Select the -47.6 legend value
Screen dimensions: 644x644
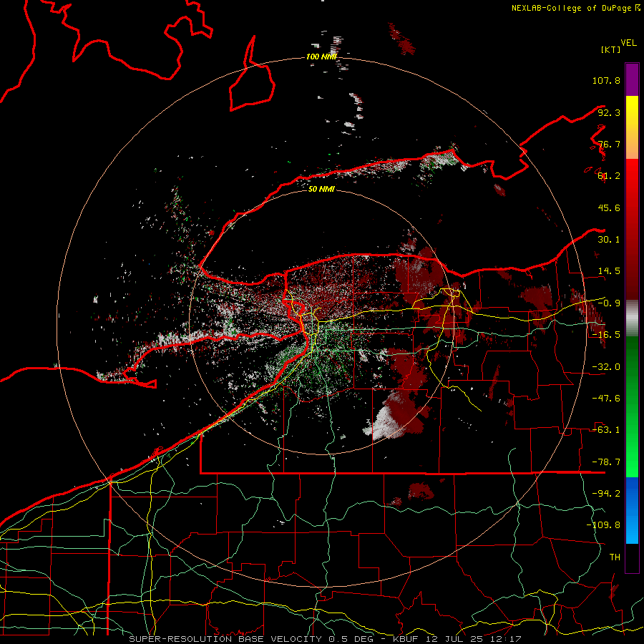[x=606, y=399]
